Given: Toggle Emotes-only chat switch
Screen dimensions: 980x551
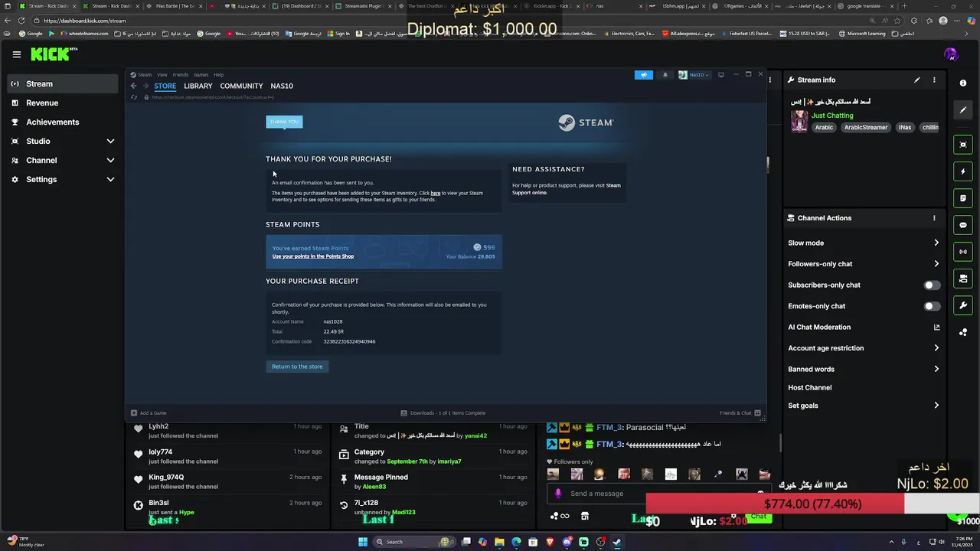Looking at the screenshot, I should point(932,306).
